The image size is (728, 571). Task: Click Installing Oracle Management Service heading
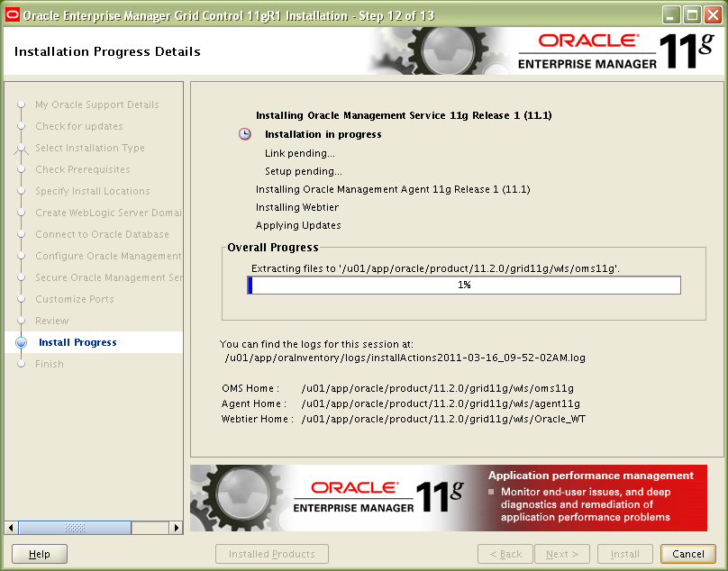(404, 115)
